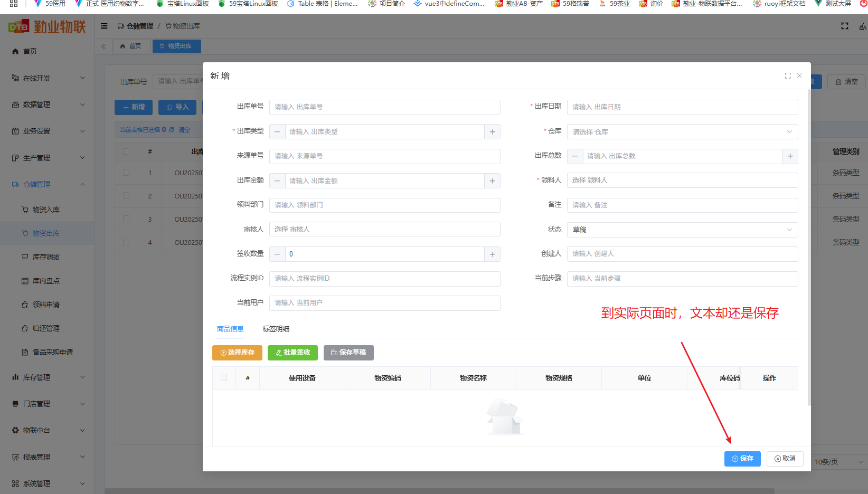Maximize the 新增 dialog with fullscreen icon
The height and width of the screenshot is (494, 868).
click(x=788, y=76)
